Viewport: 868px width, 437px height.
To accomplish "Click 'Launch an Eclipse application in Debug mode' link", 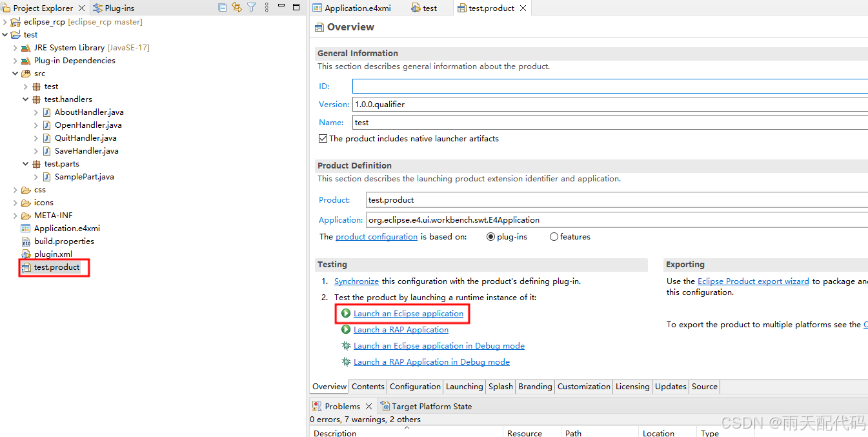I will point(439,346).
